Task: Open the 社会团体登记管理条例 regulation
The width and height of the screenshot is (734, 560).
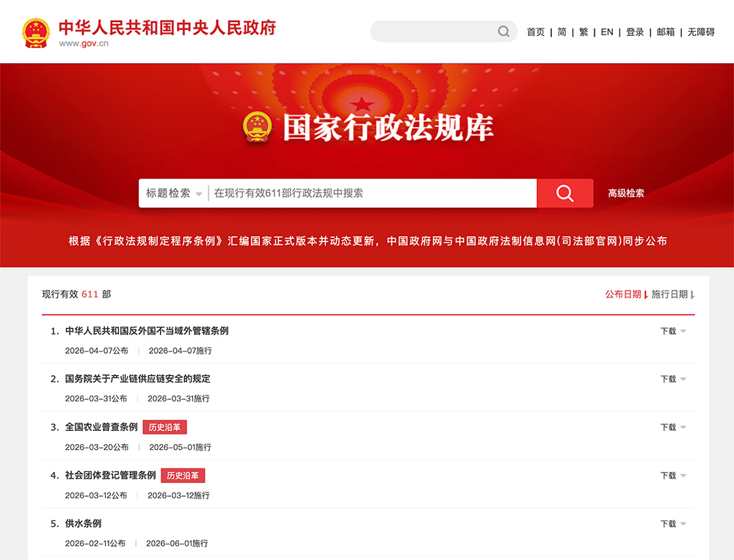Action: 110,476
